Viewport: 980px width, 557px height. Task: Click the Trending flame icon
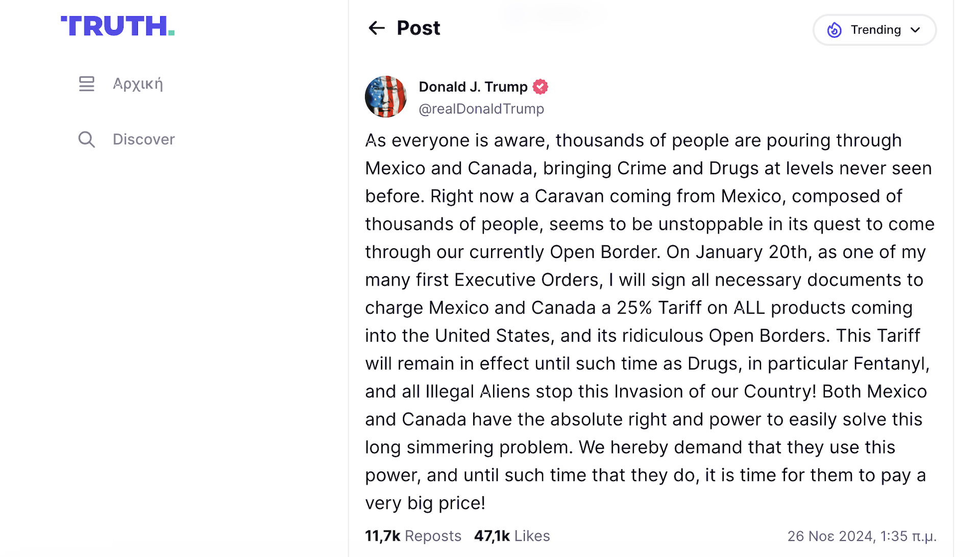tap(834, 30)
